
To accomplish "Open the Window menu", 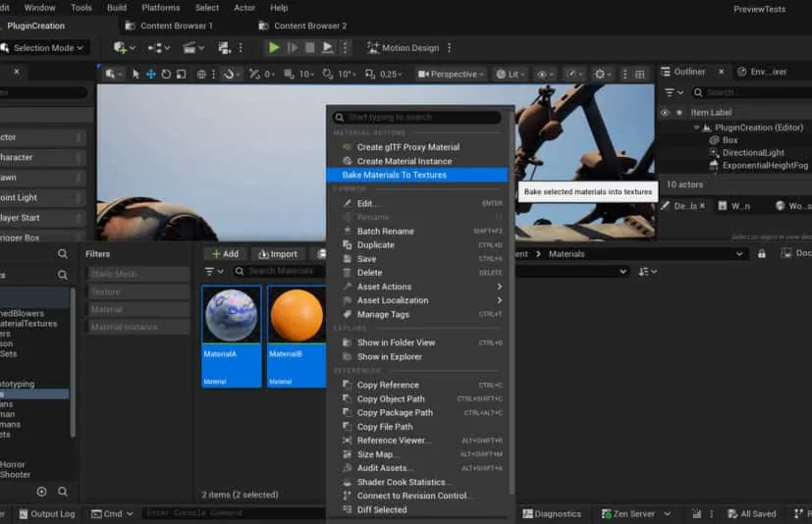I will click(40, 8).
